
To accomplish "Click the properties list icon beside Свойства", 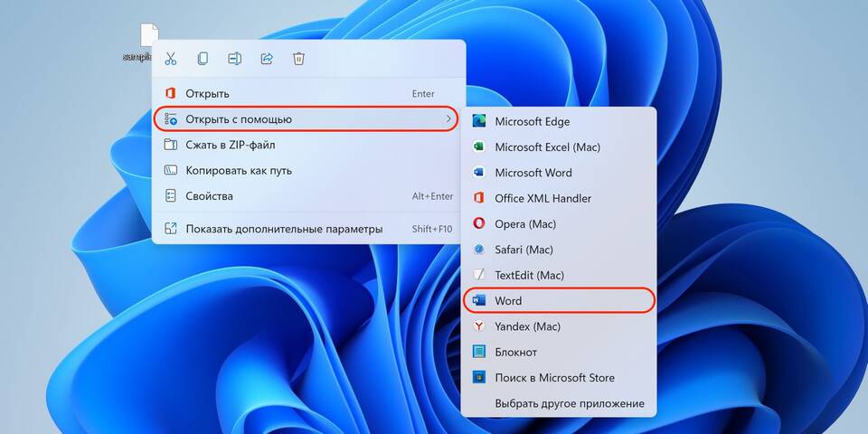I will pyautogui.click(x=171, y=196).
